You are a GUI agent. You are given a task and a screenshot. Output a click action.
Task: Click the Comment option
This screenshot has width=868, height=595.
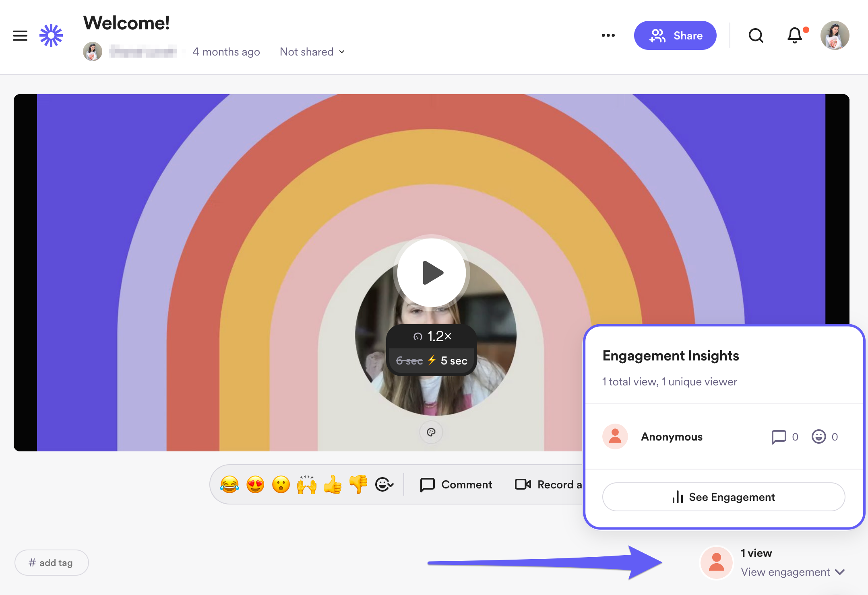point(456,484)
